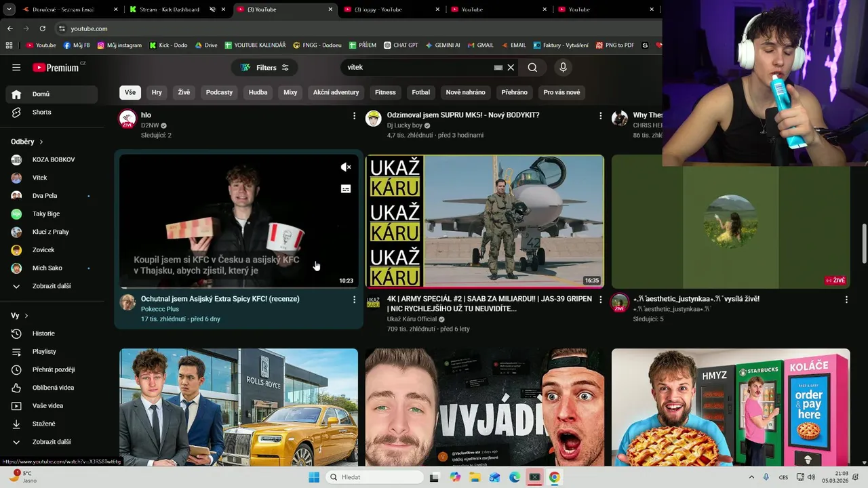Click the KFC preview progress bar
The width and height of the screenshot is (868, 488).
(239, 287)
